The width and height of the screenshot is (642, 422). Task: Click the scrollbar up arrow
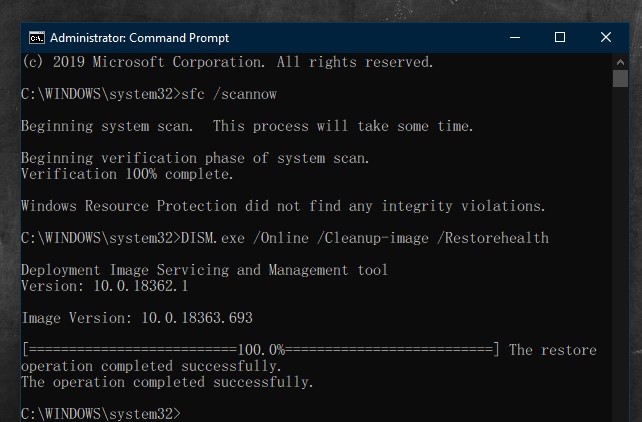point(620,62)
